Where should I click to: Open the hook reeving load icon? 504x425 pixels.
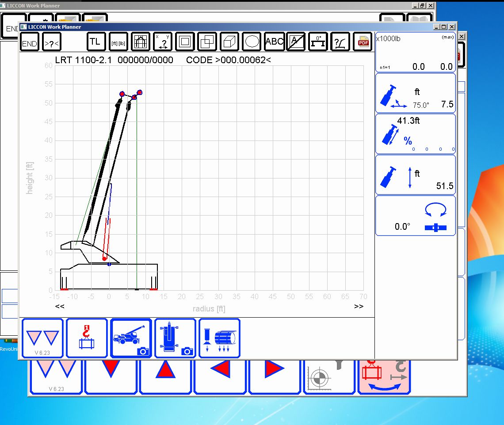pyautogui.click(x=87, y=338)
